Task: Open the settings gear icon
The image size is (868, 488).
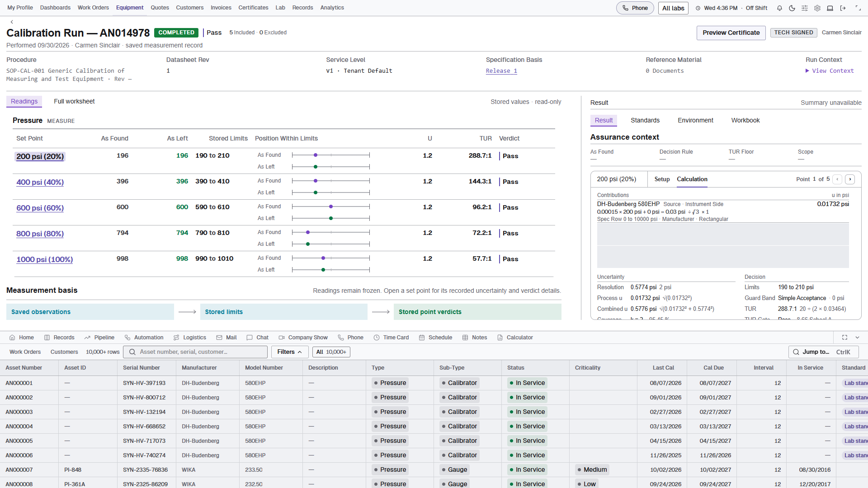Action: [x=817, y=8]
